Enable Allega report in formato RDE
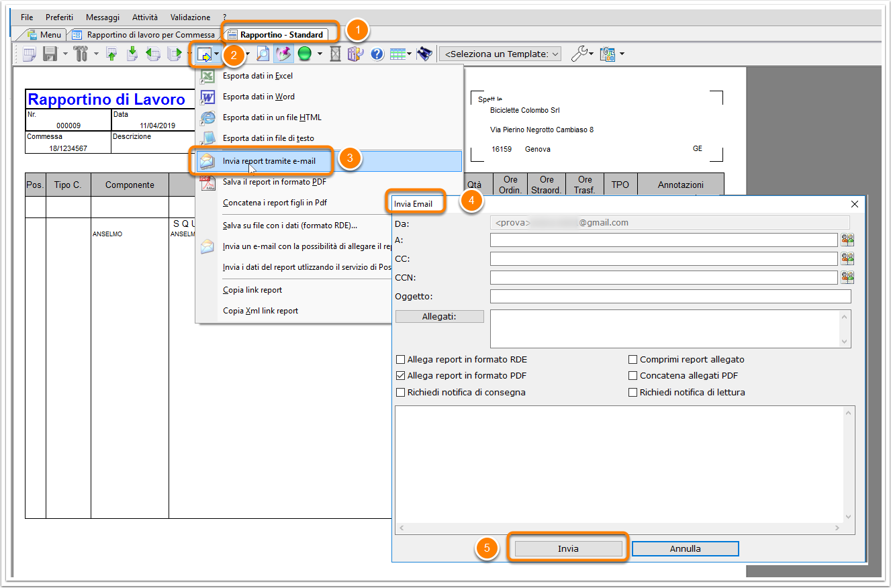Viewport: 891px width, 588px height. point(401,360)
